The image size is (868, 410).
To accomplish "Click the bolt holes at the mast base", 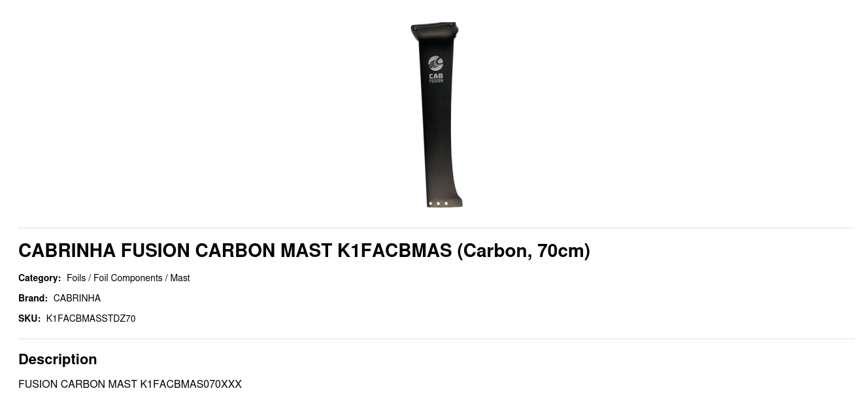I will pyautogui.click(x=438, y=203).
